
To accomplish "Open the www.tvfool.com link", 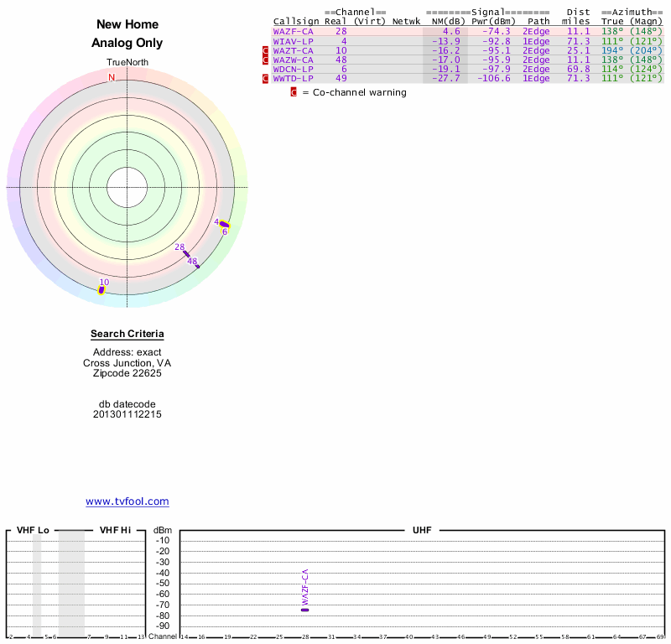I will (127, 501).
